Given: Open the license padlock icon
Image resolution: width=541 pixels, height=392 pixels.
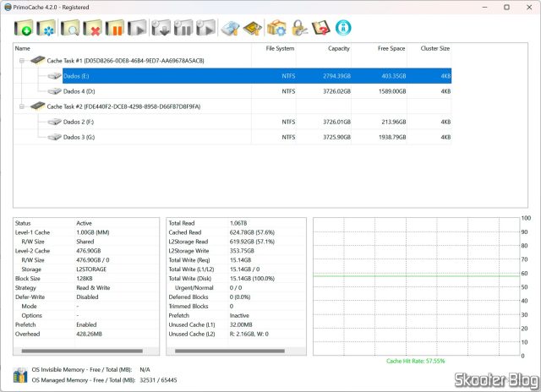Looking at the screenshot, I should [299, 28].
